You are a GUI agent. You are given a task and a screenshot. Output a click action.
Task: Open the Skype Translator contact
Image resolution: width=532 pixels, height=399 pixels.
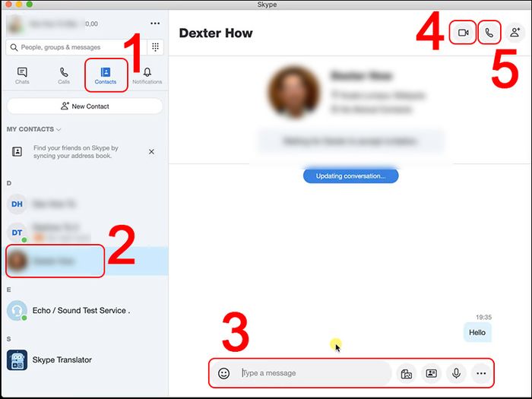pyautogui.click(x=85, y=359)
